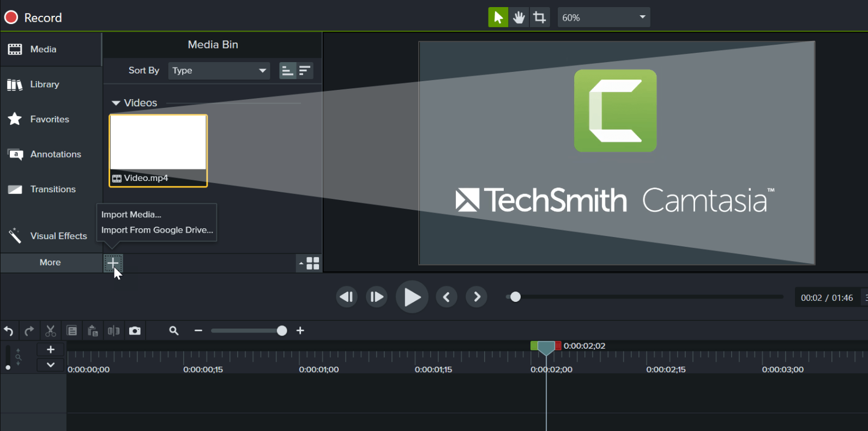Open the Favorites tab
This screenshot has width=868, height=431.
pyautogui.click(x=51, y=119)
